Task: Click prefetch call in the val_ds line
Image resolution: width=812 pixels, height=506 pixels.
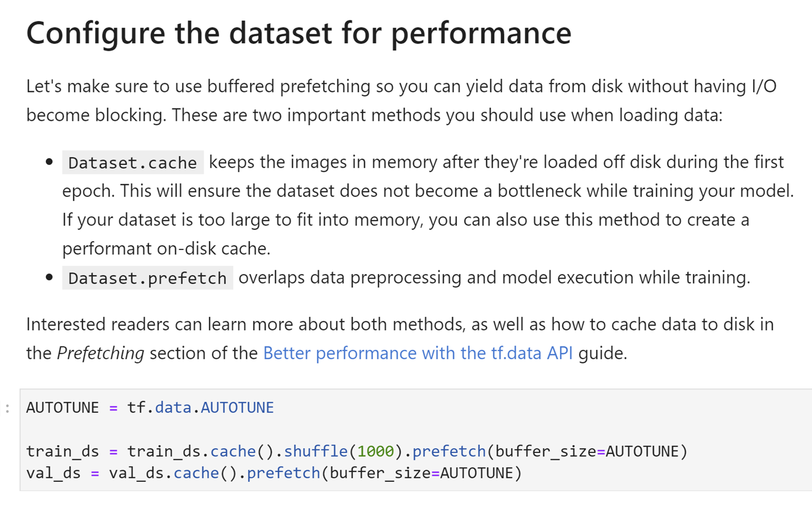Action: point(283,473)
